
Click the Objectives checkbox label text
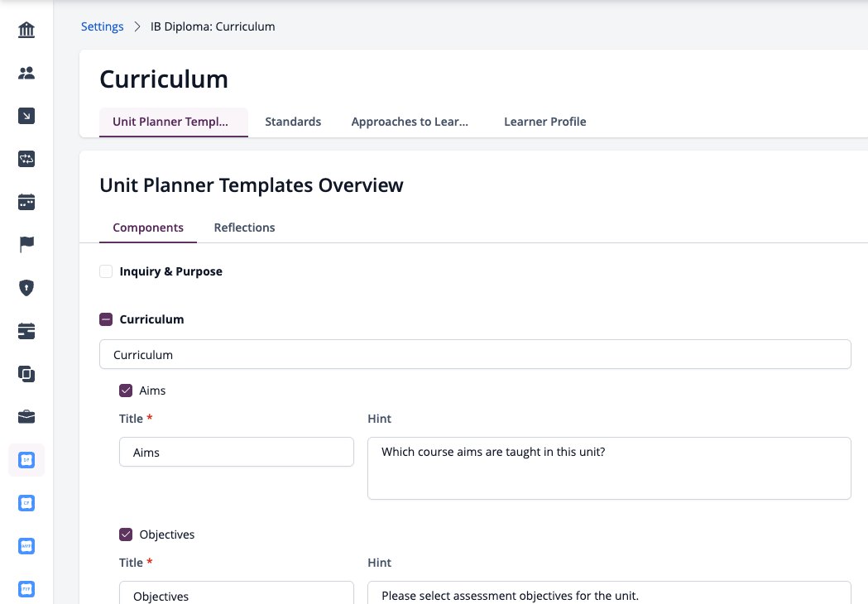pos(166,534)
